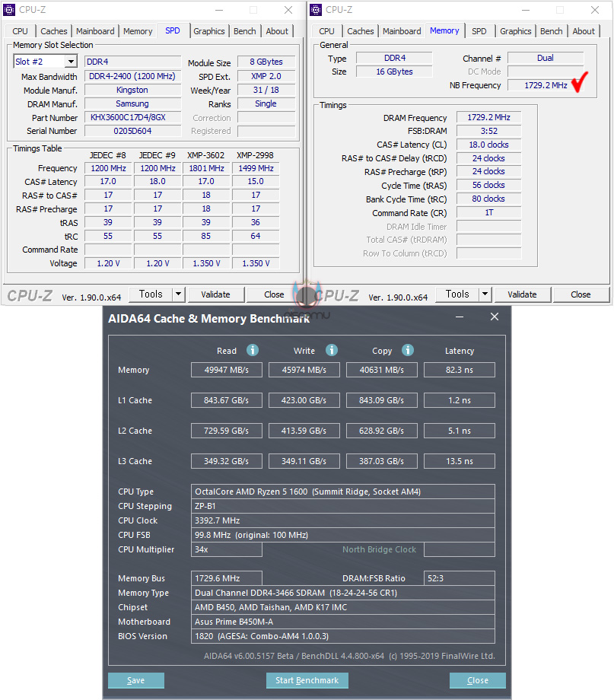This screenshot has width=614, height=700.
Task: Close AIDA64 window with the X icon
Action: [x=495, y=317]
